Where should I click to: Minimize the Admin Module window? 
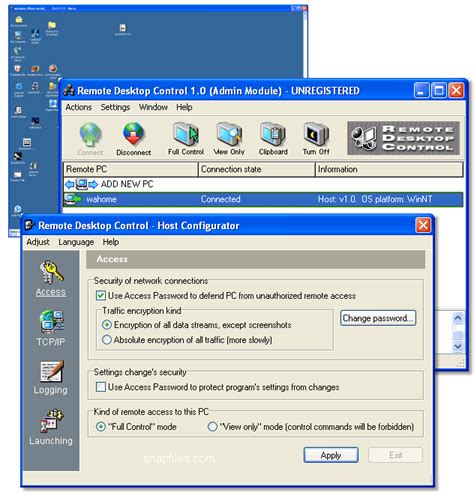tap(421, 90)
